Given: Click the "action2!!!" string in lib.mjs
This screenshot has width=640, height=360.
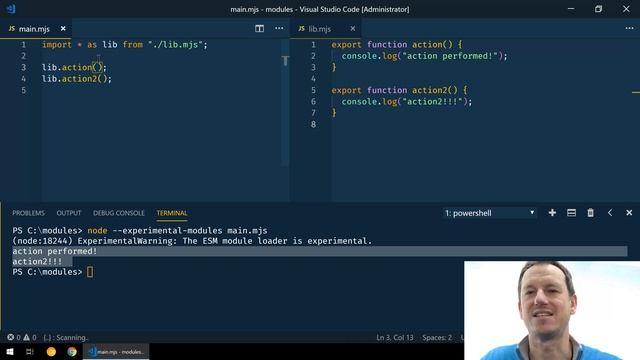Looking at the screenshot, I should [x=433, y=102].
